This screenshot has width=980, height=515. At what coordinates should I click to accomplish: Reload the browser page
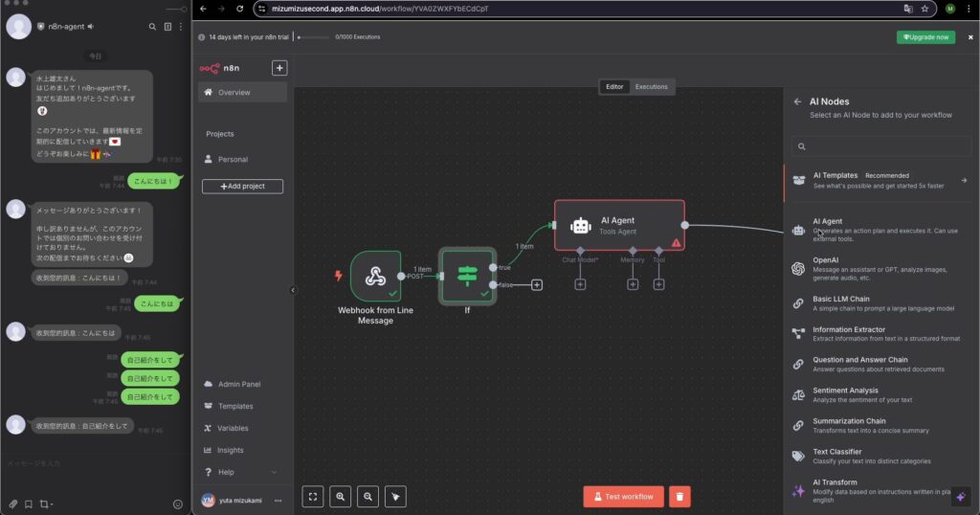click(239, 9)
